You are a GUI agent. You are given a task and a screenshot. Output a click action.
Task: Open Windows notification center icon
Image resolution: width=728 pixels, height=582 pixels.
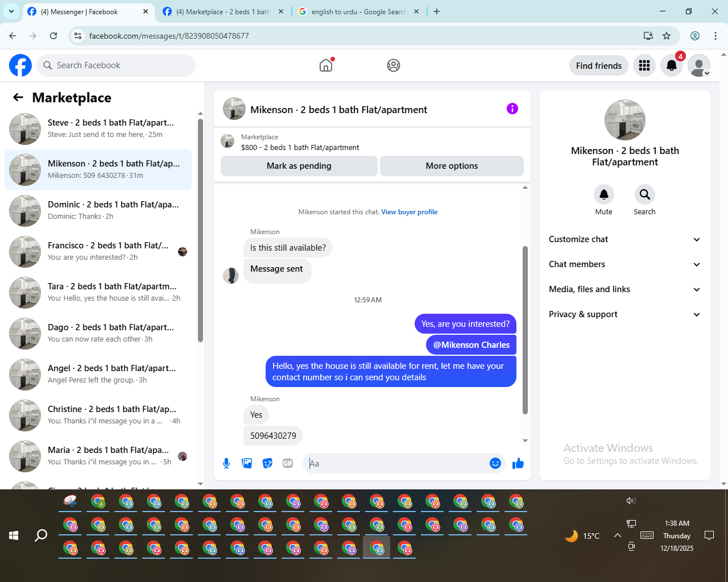point(709,535)
